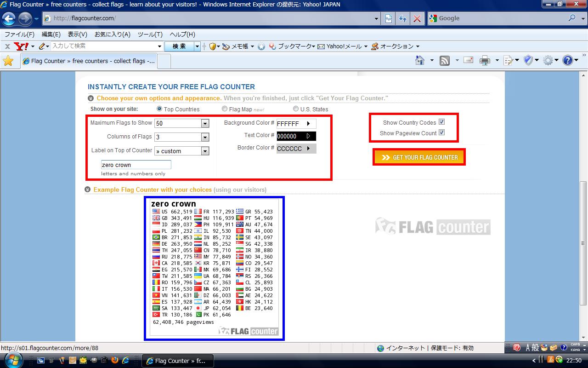Click the black Text Color 000000 swatch
This screenshot has height=368, width=588.
click(296, 136)
